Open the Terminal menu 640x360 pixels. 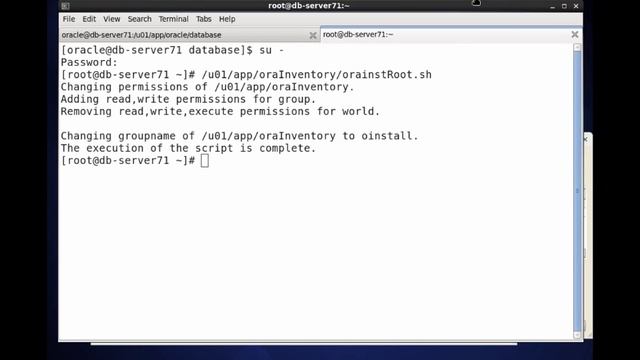[173, 19]
